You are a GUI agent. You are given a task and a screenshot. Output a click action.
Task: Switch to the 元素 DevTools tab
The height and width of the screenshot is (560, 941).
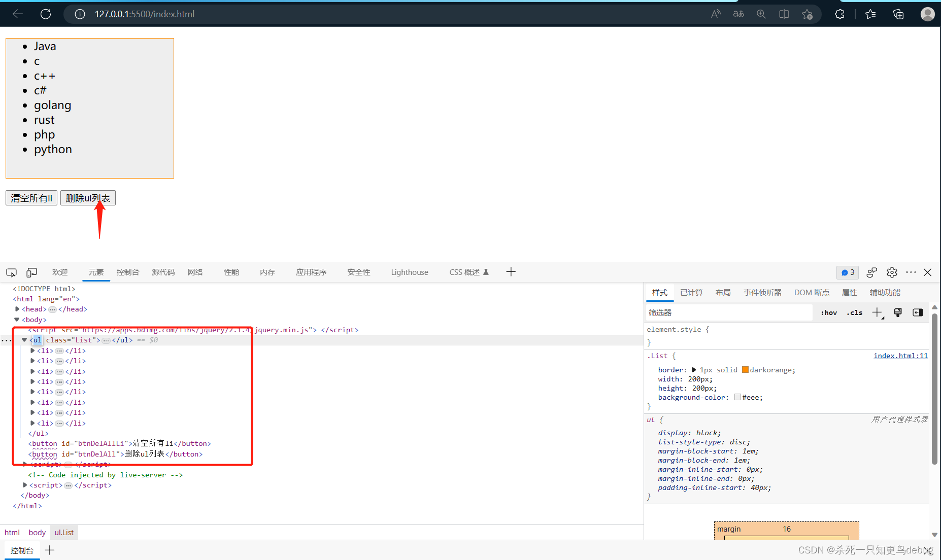(x=96, y=272)
